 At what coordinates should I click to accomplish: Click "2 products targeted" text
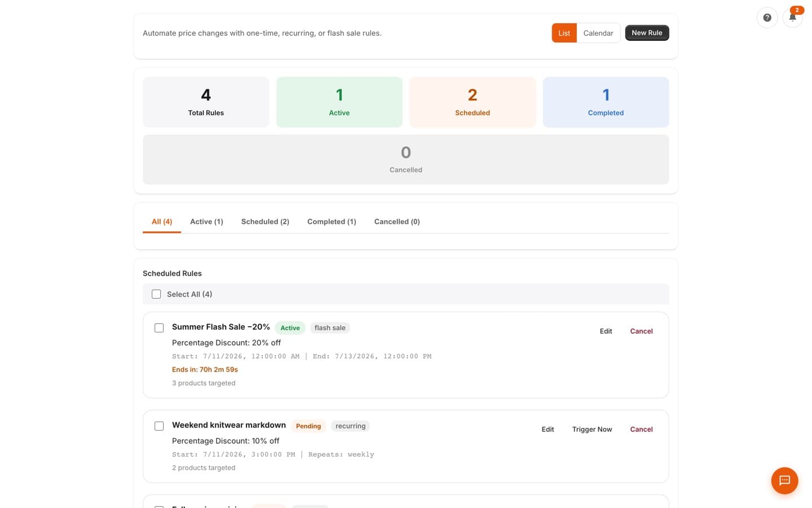(x=204, y=468)
